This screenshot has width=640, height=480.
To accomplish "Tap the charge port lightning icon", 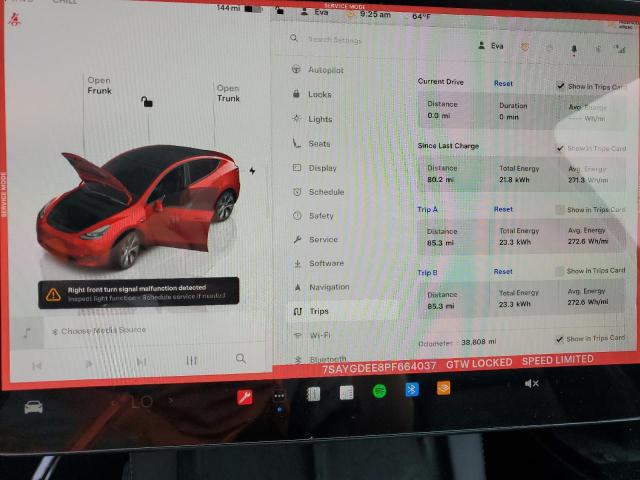I will tap(252, 171).
